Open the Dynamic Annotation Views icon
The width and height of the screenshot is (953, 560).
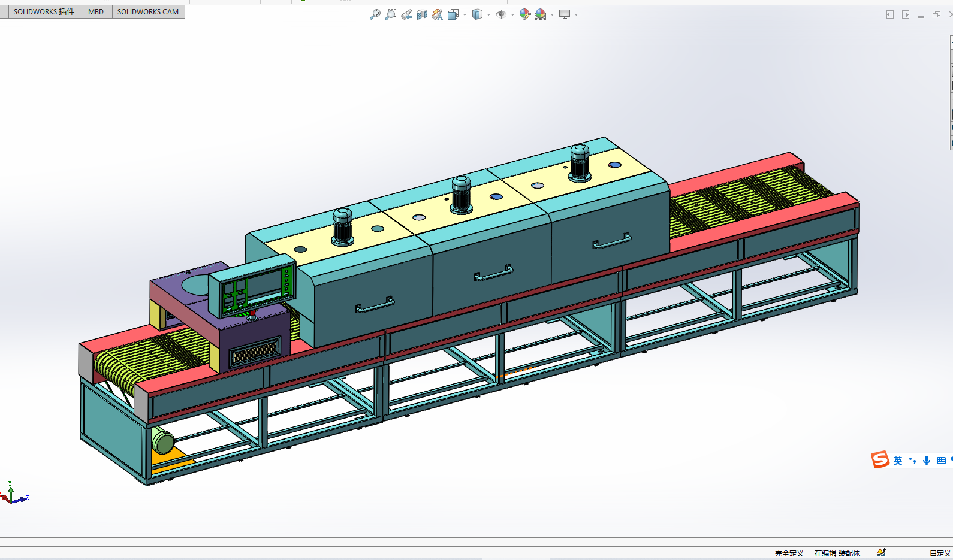[x=438, y=14]
